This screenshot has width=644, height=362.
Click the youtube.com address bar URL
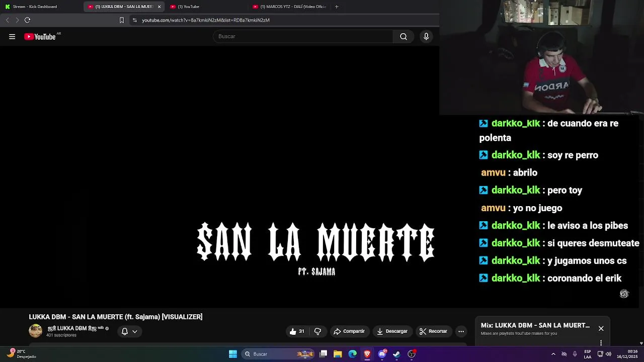(206, 20)
